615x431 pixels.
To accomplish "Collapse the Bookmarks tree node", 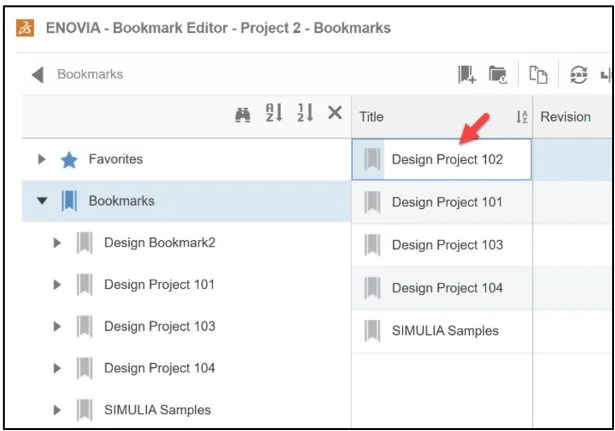I will 42,201.
